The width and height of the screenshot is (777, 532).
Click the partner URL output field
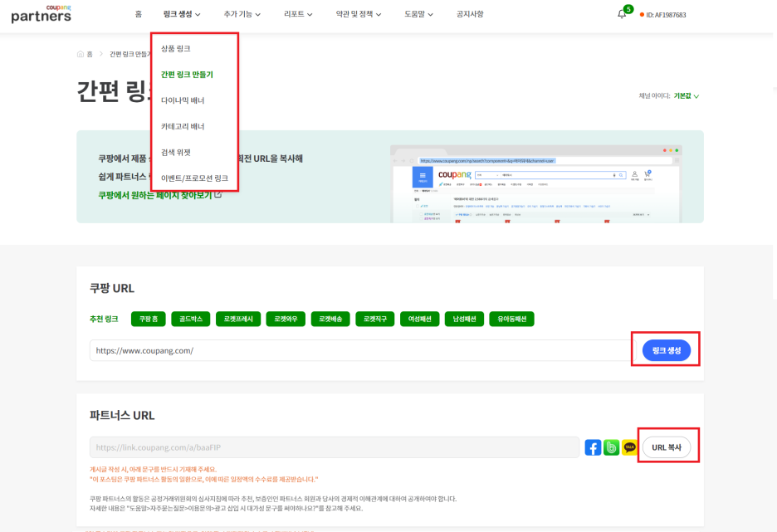tap(335, 447)
